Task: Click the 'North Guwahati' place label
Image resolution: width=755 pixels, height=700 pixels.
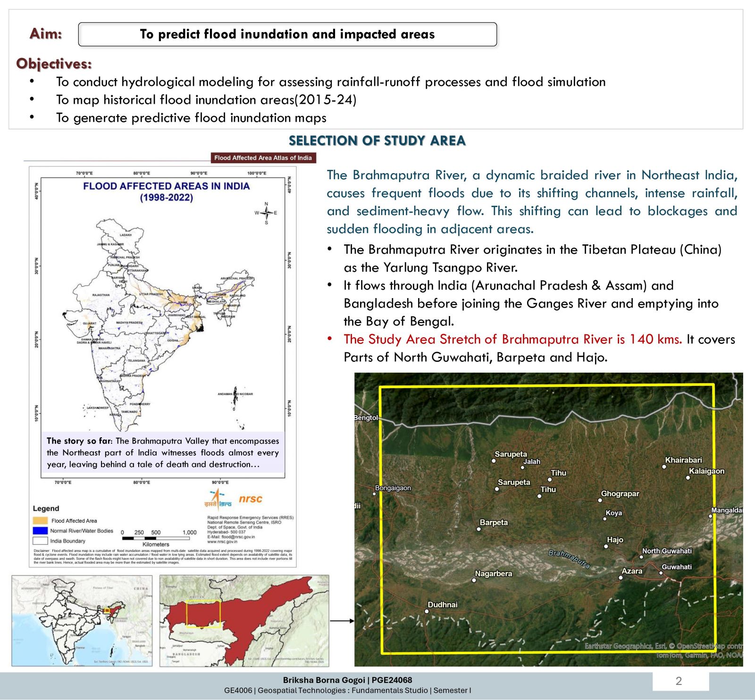Action: [x=667, y=551]
